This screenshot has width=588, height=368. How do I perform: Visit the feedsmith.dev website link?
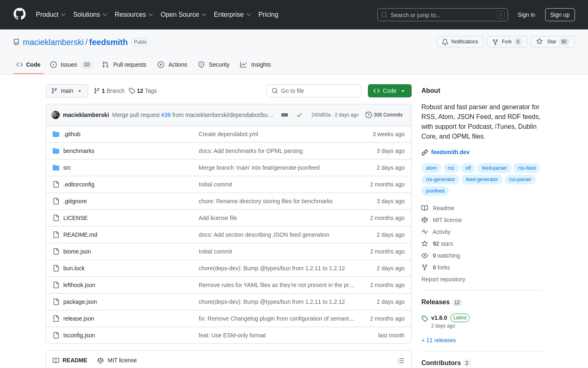(x=450, y=152)
